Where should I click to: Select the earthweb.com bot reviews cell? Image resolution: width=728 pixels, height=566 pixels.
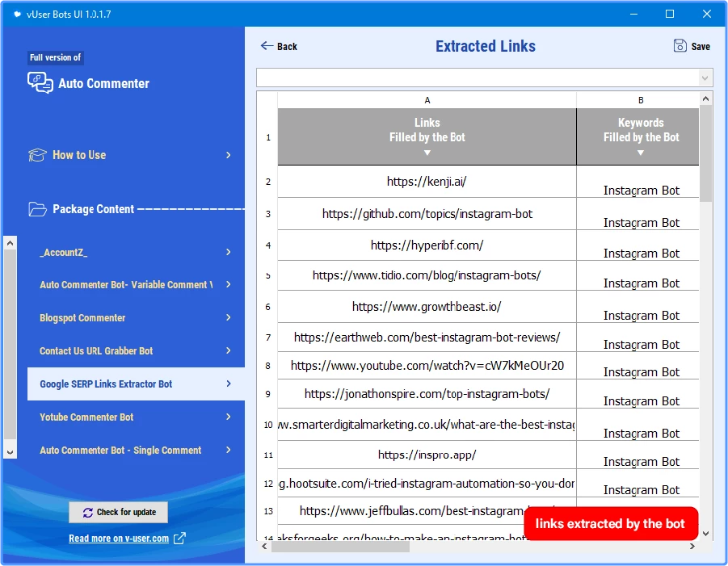(x=427, y=338)
